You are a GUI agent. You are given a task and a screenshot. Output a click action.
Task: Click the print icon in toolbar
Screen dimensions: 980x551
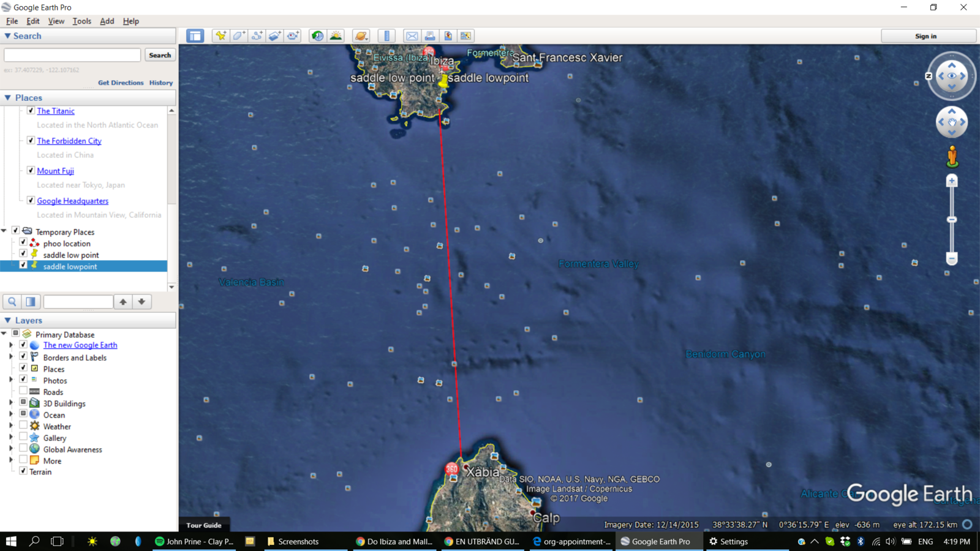[430, 36]
